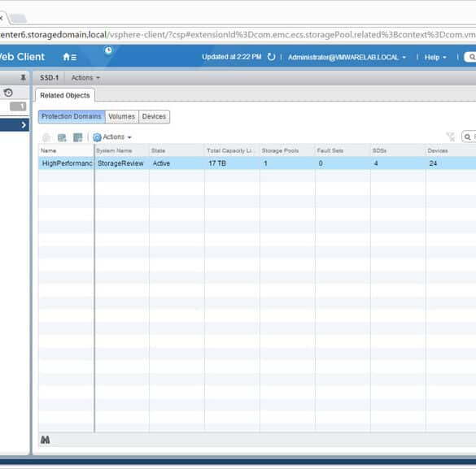Click the top-right search box
The height and width of the screenshot is (469, 476).
[470, 57]
